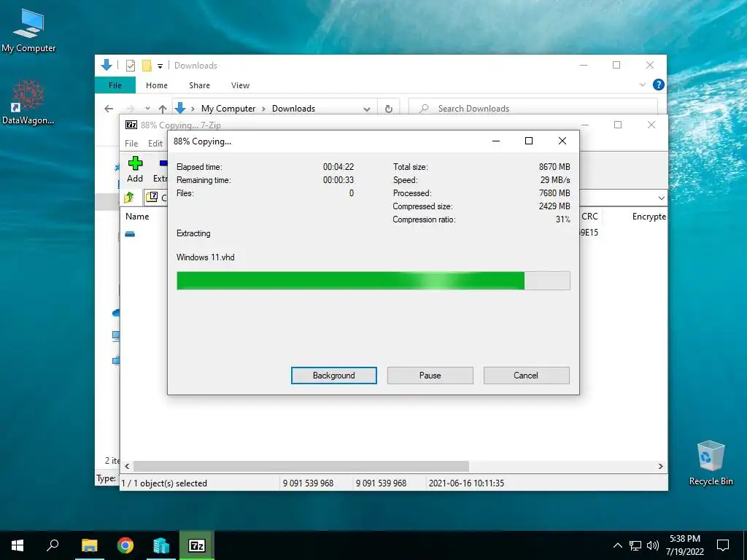
Task: Minimize the 88% Copying dialog
Action: click(x=496, y=141)
